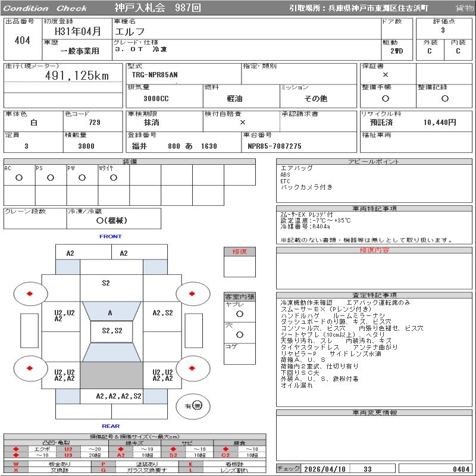Click the 2026/04/10 check date field

click(325, 469)
